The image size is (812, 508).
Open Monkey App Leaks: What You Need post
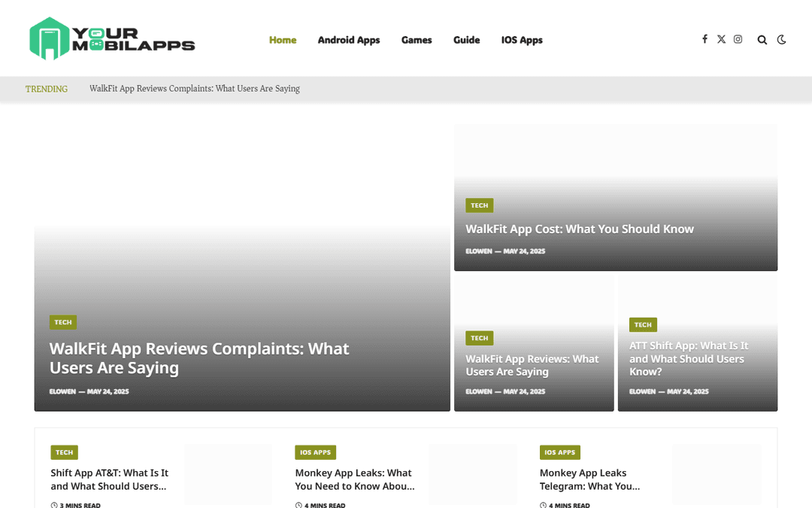pos(355,479)
